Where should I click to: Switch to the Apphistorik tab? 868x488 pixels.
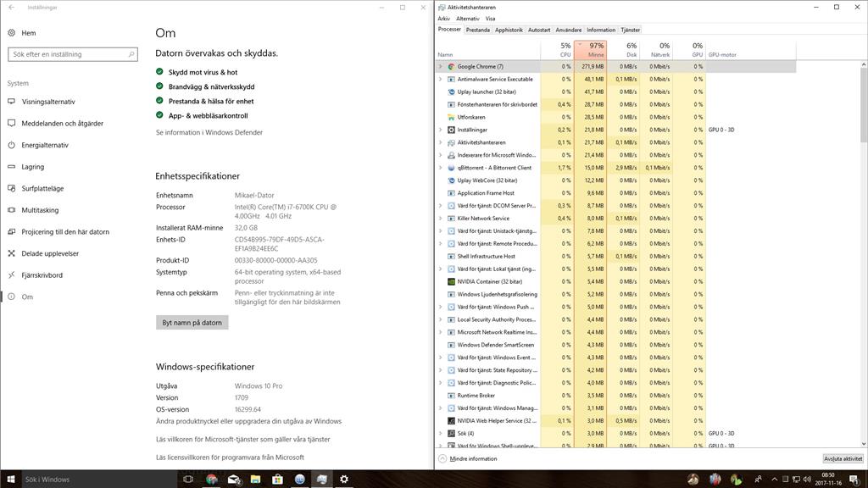(509, 30)
